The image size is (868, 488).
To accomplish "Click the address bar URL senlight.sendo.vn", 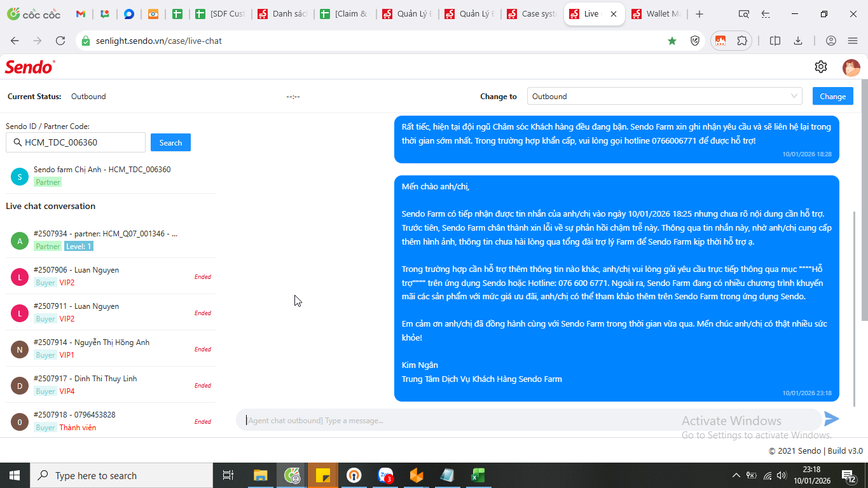I will point(159,41).
